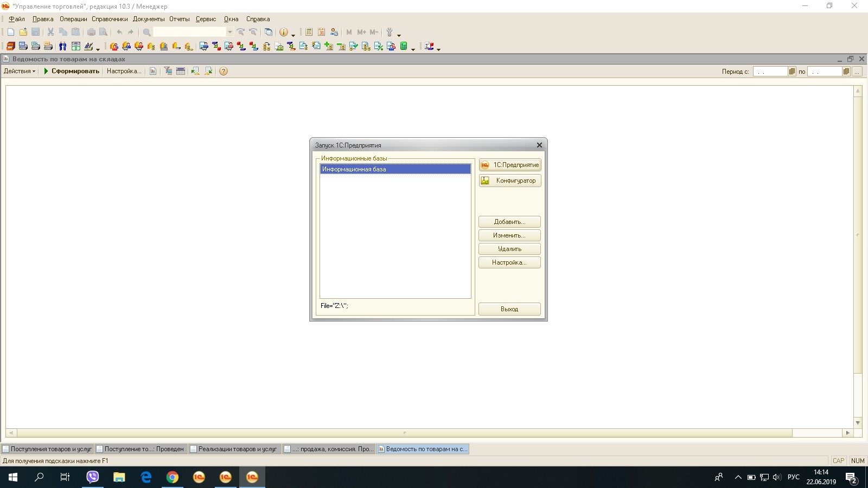The image size is (868, 488).
Task: Click the question mark help icon
Action: 224,71
